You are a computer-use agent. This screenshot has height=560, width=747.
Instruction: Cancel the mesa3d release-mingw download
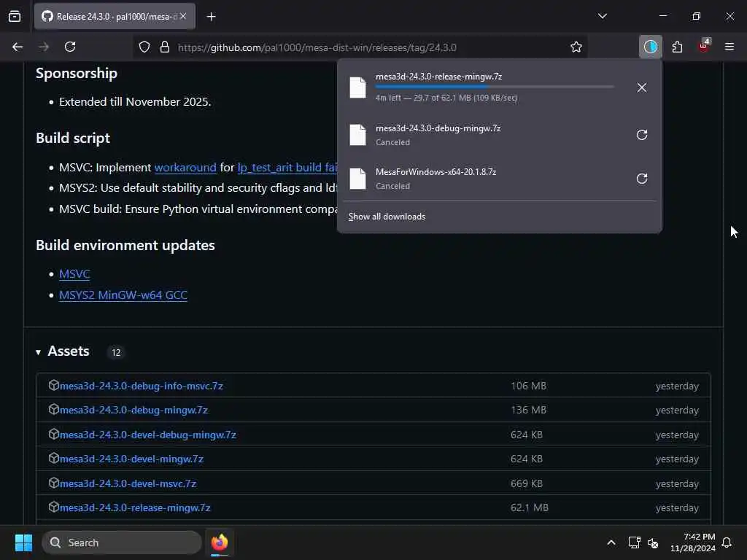[x=642, y=87]
